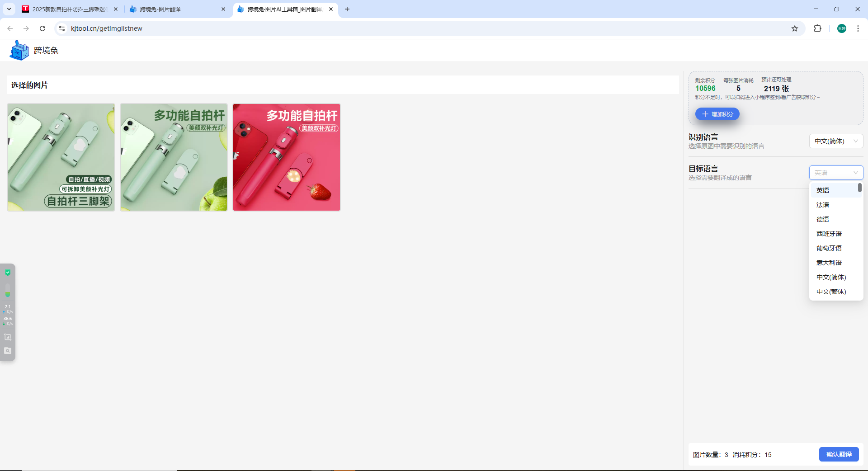Restore down the browser window

point(837,9)
